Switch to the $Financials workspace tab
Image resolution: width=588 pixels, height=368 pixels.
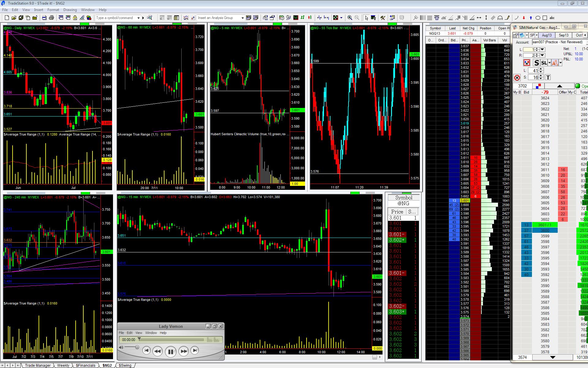point(85,365)
